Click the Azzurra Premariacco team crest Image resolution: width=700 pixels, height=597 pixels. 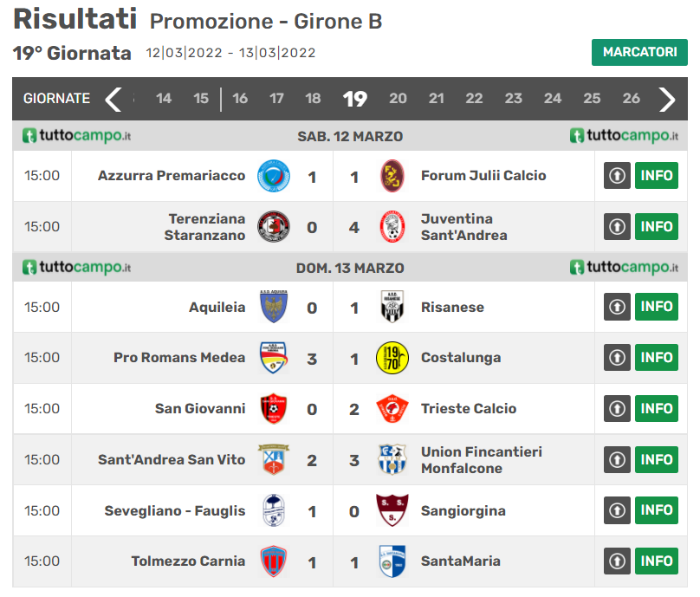(x=274, y=176)
